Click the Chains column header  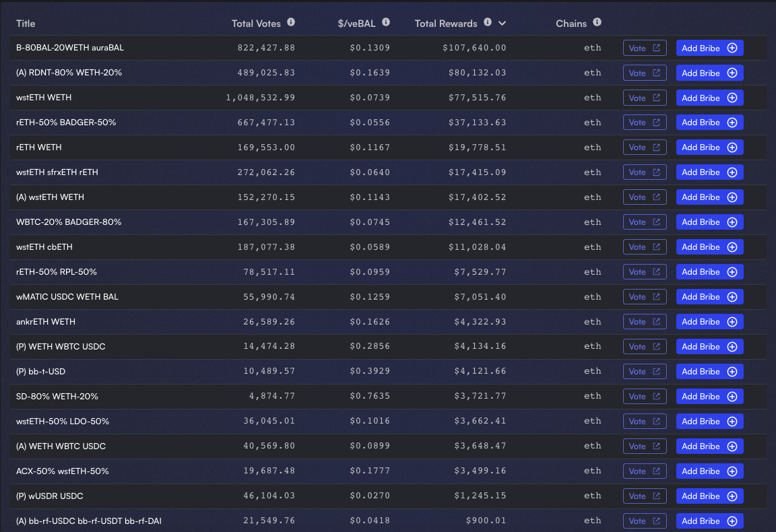click(x=571, y=24)
